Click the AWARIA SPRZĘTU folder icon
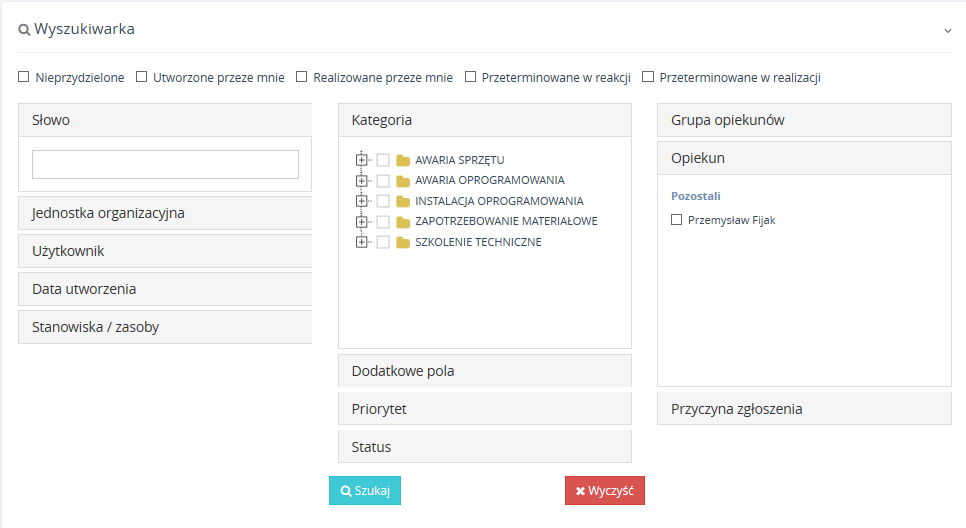This screenshot has height=528, width=966. 403,160
